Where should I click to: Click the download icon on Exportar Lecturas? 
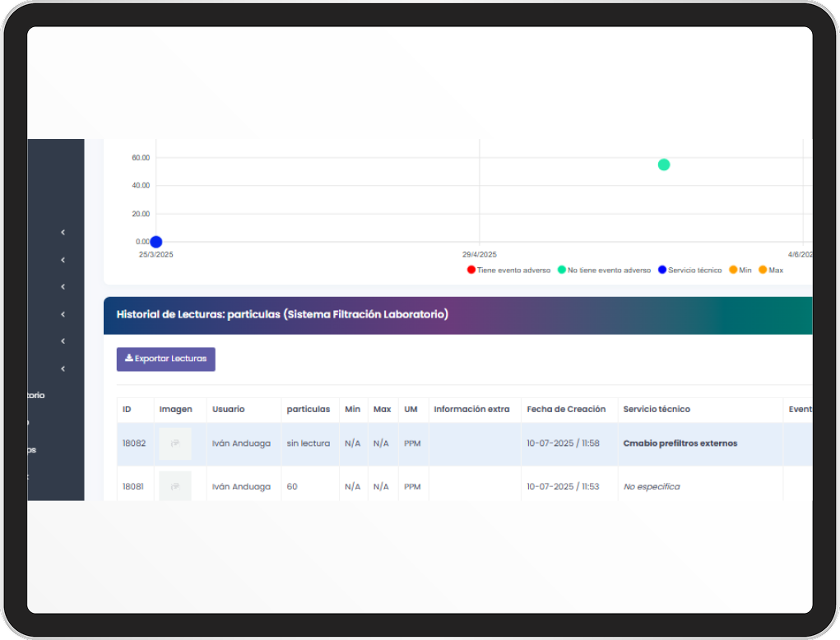128,359
